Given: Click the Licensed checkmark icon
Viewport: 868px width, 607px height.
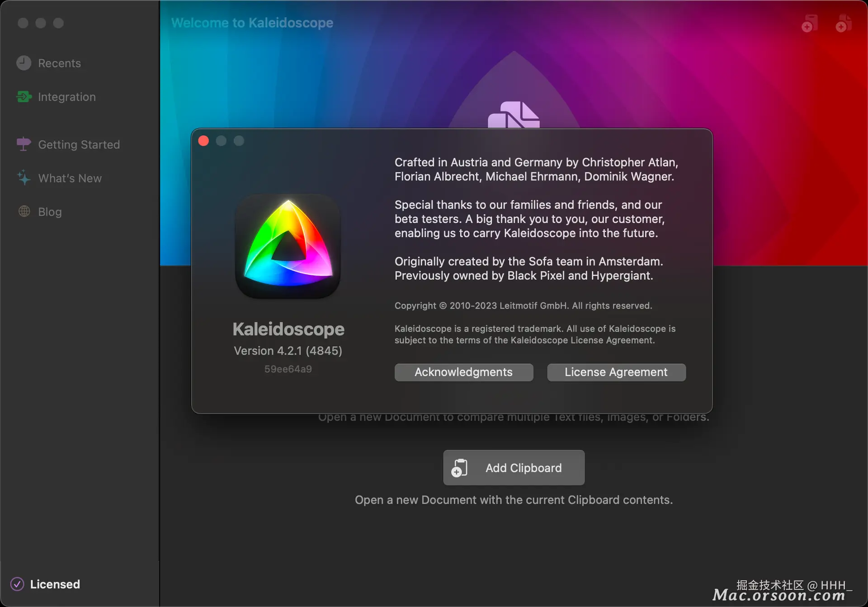Looking at the screenshot, I should tap(17, 584).
